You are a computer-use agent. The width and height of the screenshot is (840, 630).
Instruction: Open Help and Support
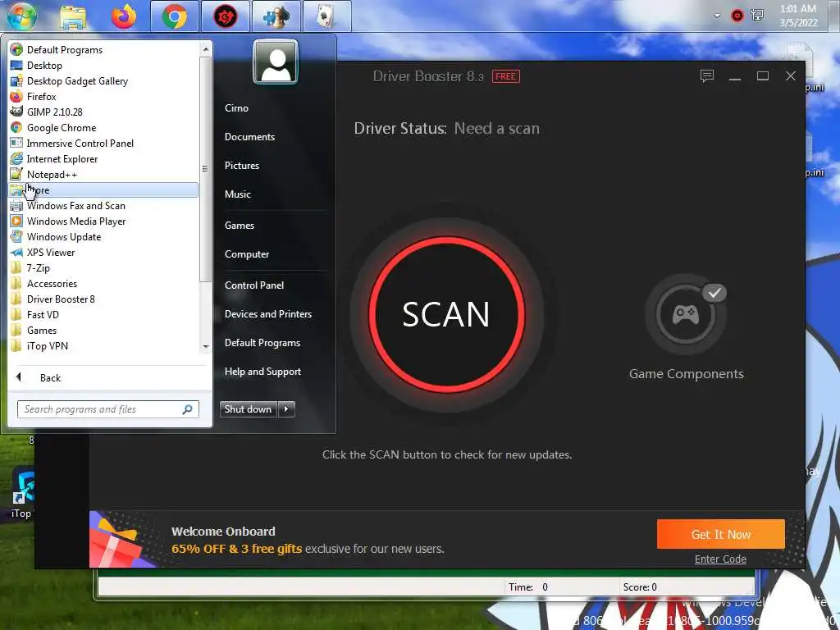(x=262, y=372)
